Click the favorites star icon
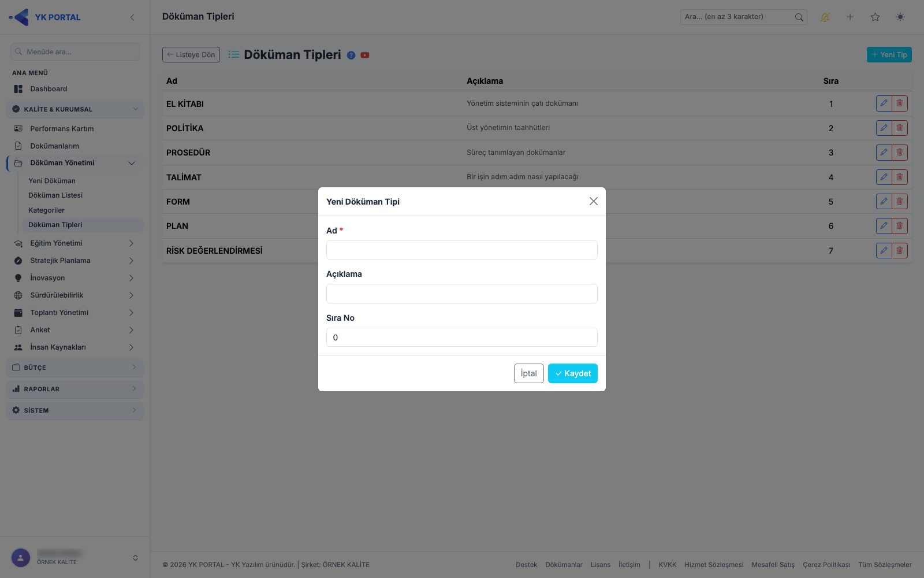The height and width of the screenshot is (578, 924). [875, 17]
